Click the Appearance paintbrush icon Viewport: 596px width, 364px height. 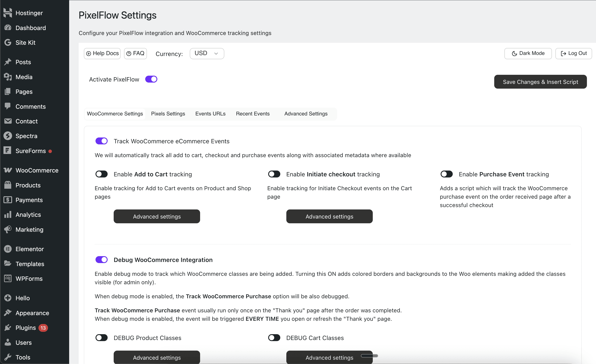(x=8, y=313)
